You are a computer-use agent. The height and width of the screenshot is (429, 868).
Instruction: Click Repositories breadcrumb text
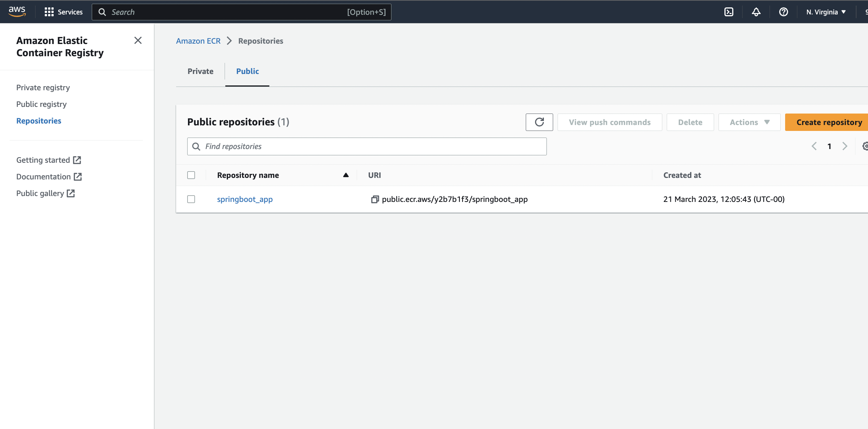[x=261, y=41]
